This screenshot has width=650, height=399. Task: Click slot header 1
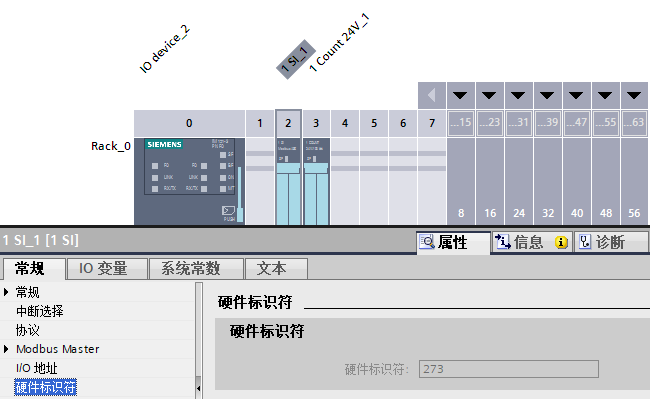pyautogui.click(x=260, y=123)
